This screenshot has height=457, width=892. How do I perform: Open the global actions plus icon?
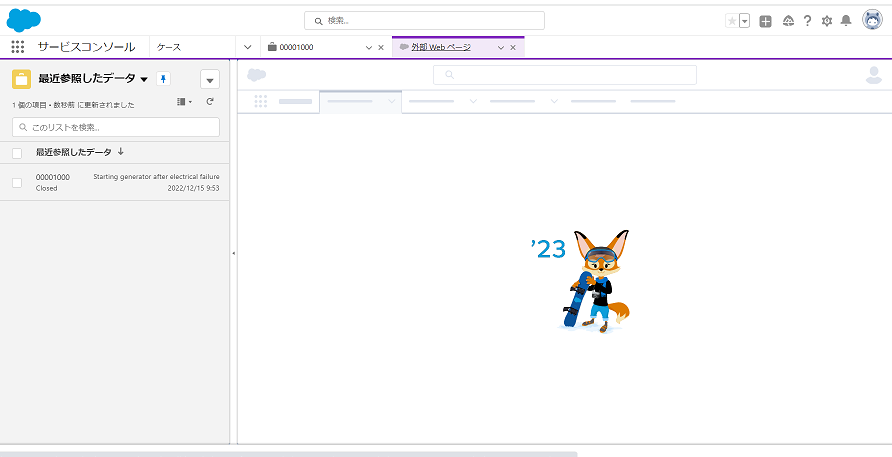(766, 21)
